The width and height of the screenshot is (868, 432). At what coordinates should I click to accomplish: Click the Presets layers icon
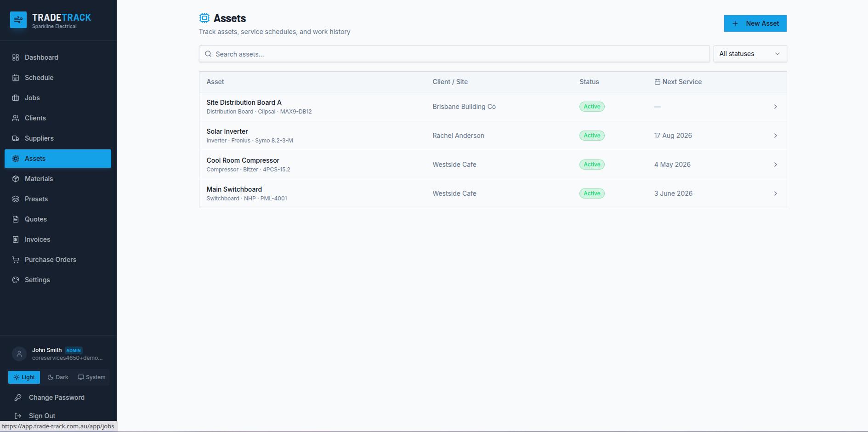pos(16,199)
